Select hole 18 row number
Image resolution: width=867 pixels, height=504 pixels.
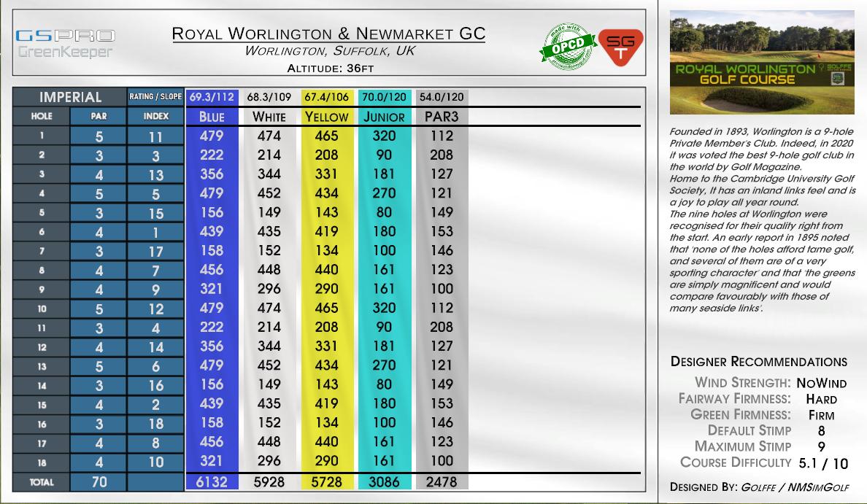tap(42, 462)
